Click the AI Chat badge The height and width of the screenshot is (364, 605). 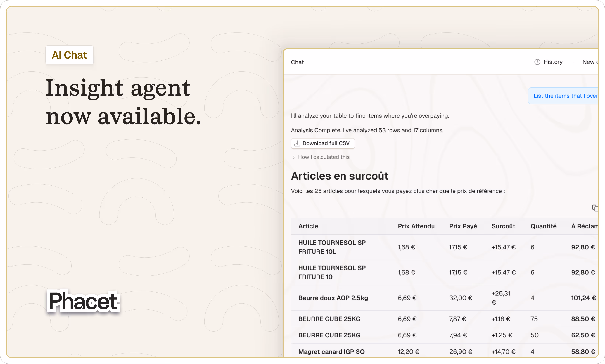(x=70, y=55)
